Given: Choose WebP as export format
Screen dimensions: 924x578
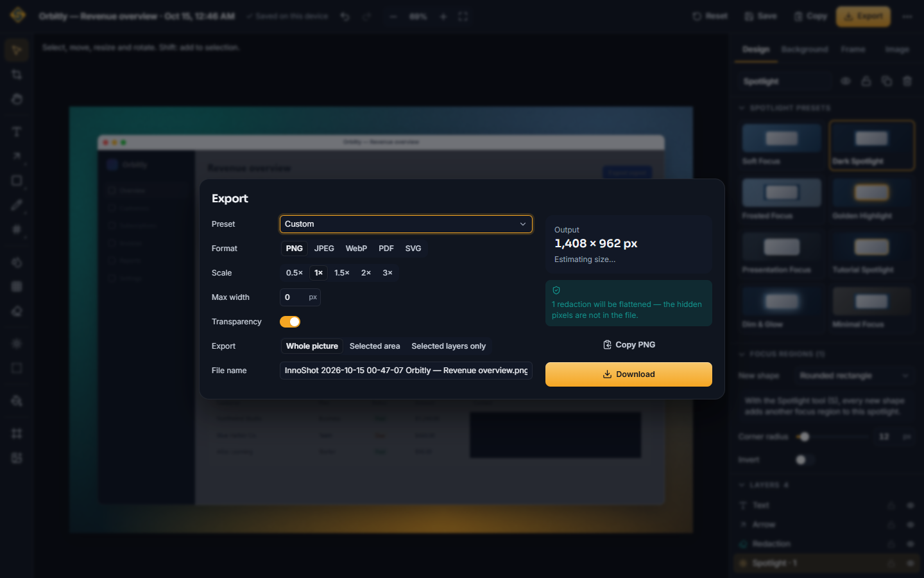Looking at the screenshot, I should click(356, 249).
